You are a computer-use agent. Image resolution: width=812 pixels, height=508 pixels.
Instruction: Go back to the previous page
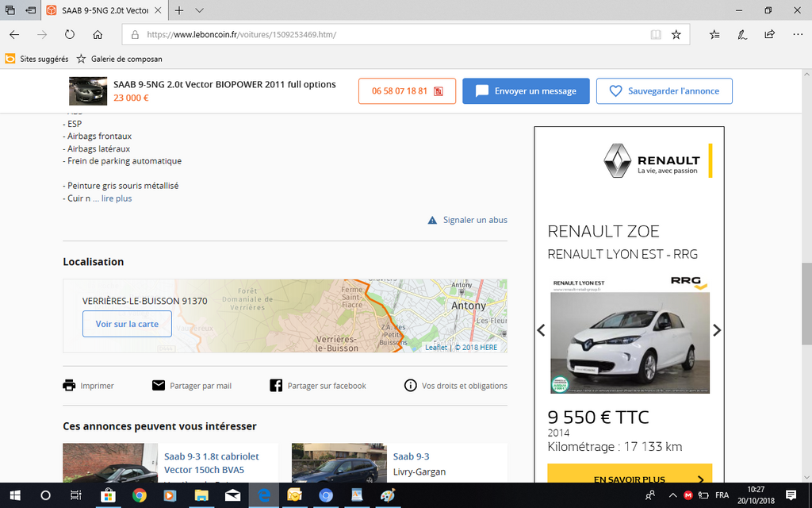[14, 35]
